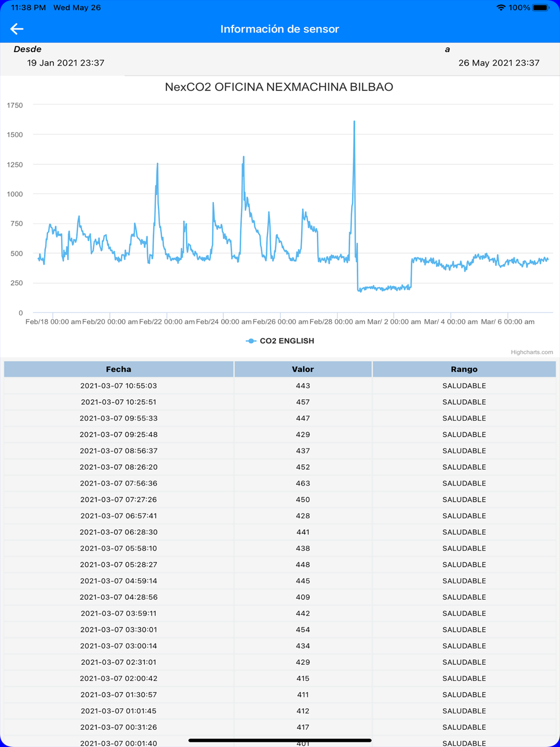This screenshot has height=747, width=560.
Task: Tap the status bar clock 11:38 PM
Action: click(29, 8)
